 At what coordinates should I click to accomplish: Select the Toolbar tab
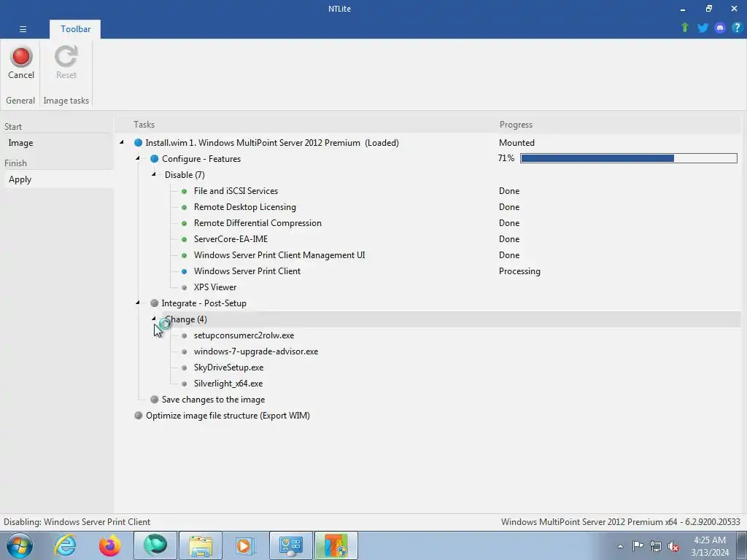(75, 29)
